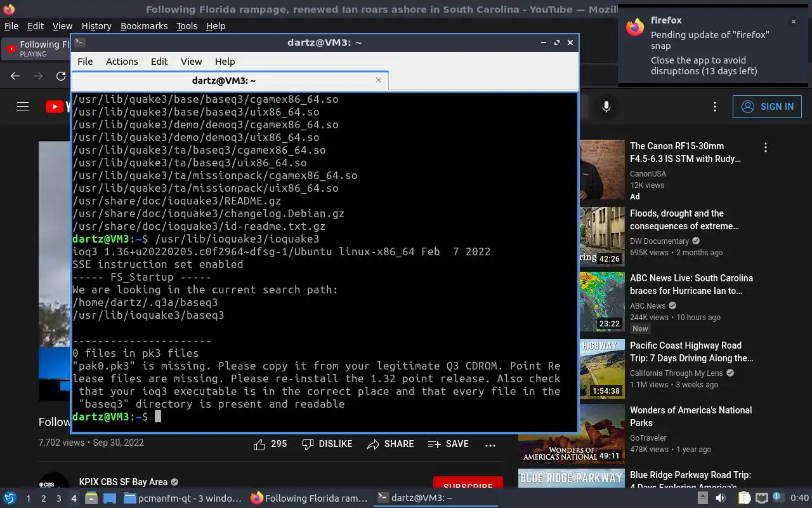This screenshot has width=812, height=508.
Task: Open options for Canon RF15-30mm ad
Action: [x=766, y=147]
